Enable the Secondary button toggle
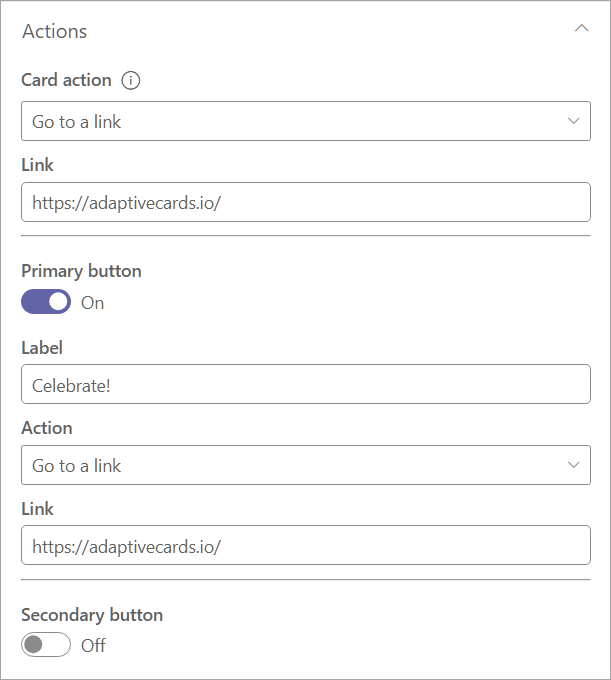This screenshot has width=611, height=680. [x=46, y=645]
